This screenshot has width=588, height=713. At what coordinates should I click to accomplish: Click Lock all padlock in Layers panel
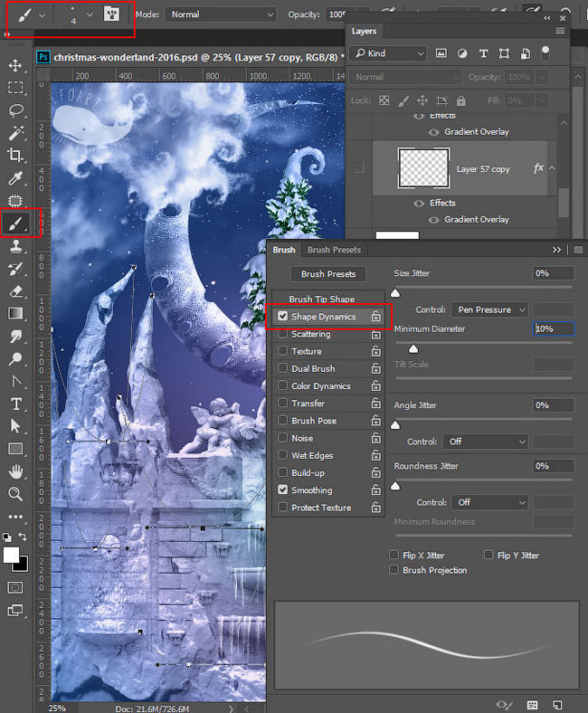click(461, 100)
